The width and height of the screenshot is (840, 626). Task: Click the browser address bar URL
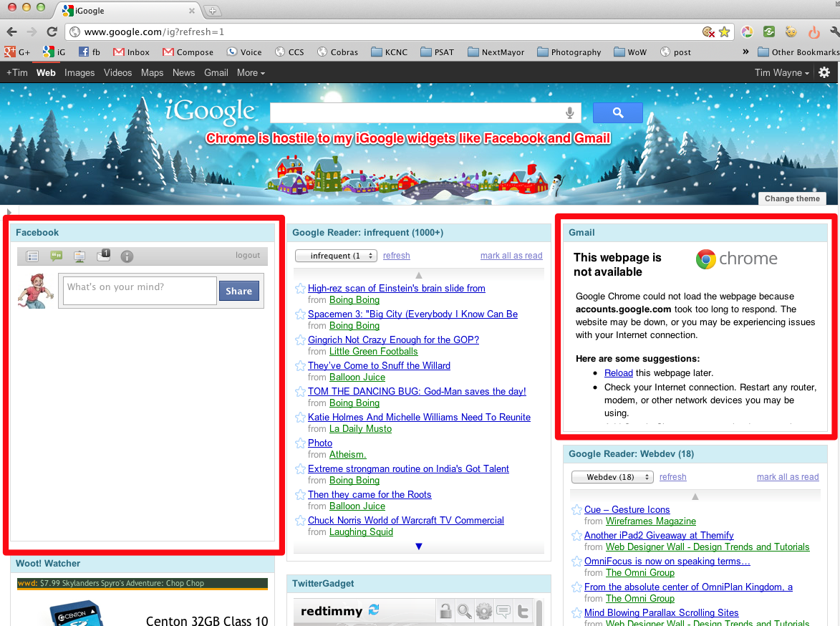coord(154,32)
